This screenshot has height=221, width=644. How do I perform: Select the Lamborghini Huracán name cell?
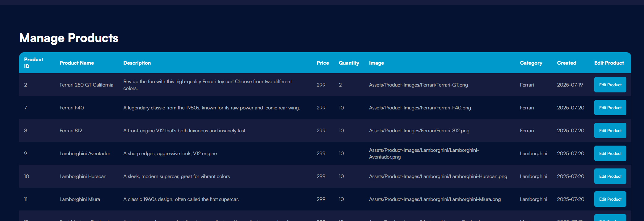click(83, 176)
